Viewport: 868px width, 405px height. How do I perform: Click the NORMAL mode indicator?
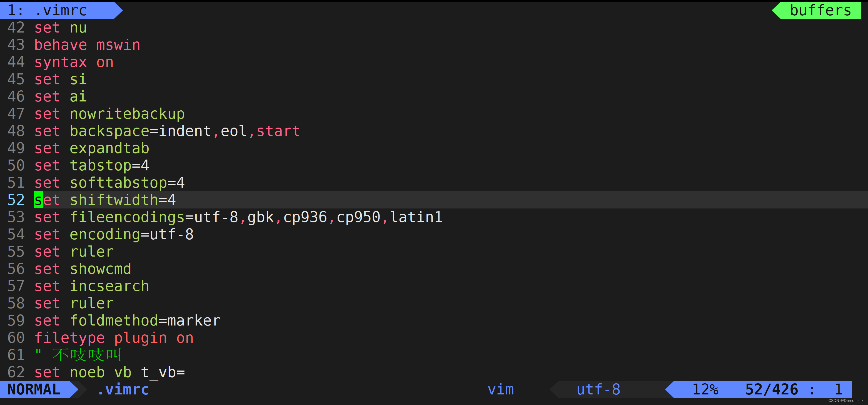point(34,389)
